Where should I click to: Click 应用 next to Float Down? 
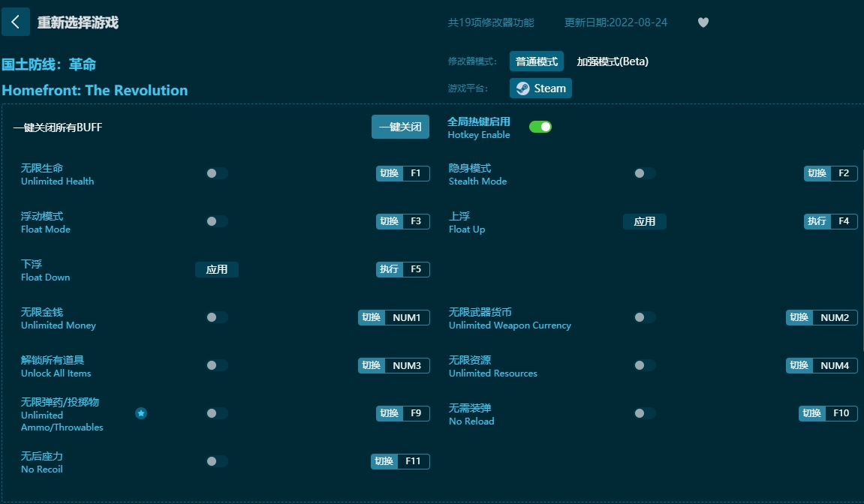coord(217,269)
